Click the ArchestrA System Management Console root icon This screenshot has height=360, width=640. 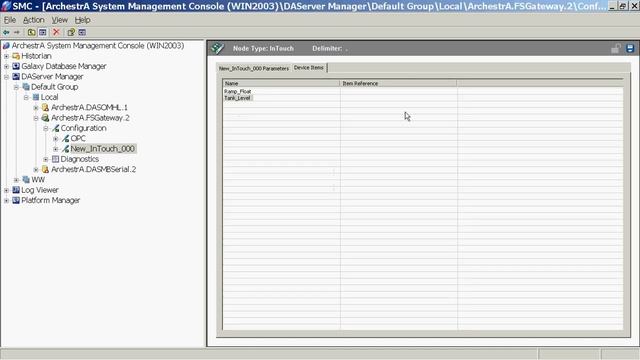point(6,46)
